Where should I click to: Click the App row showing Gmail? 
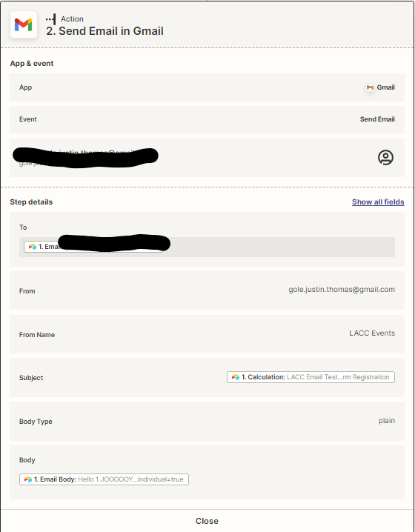pyautogui.click(x=207, y=87)
